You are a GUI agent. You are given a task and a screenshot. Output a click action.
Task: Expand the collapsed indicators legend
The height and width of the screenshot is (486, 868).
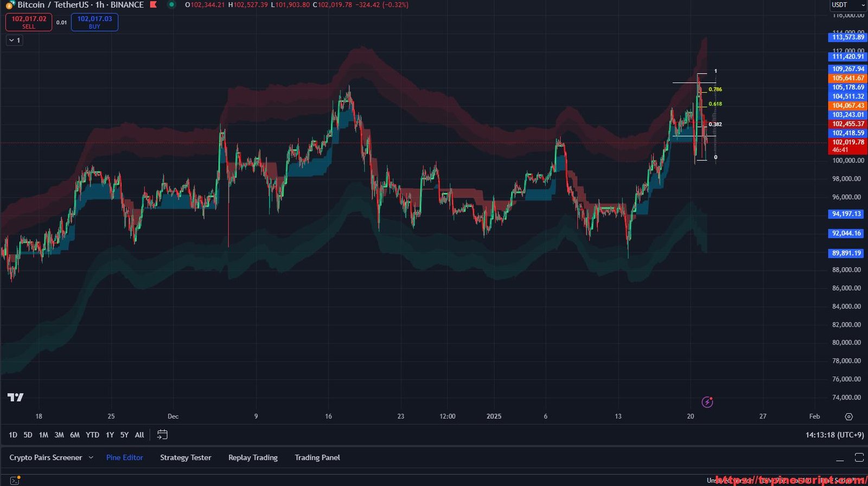point(15,40)
